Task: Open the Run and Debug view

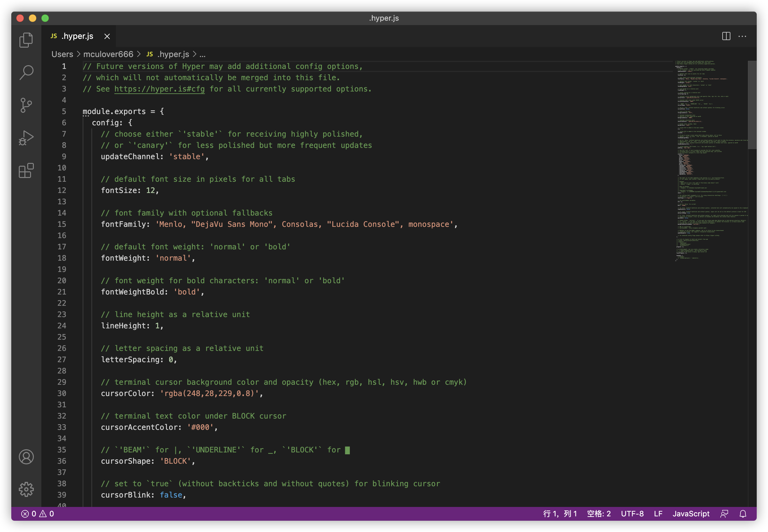Action: point(26,138)
